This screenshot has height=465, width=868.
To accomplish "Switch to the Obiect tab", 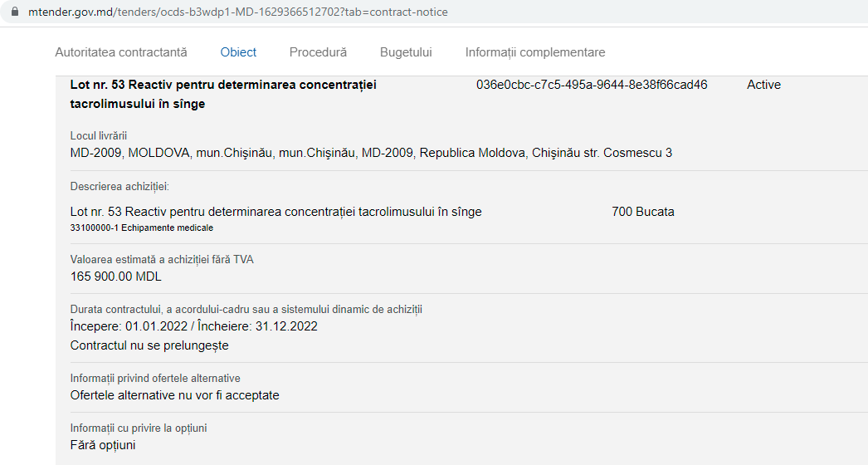I will point(238,52).
